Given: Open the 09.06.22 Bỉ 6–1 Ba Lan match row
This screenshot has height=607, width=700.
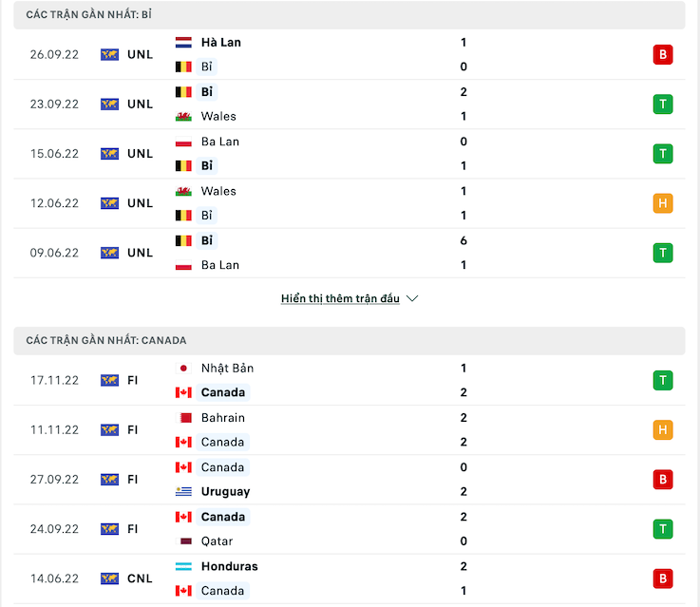Looking at the screenshot, I should point(342,253).
